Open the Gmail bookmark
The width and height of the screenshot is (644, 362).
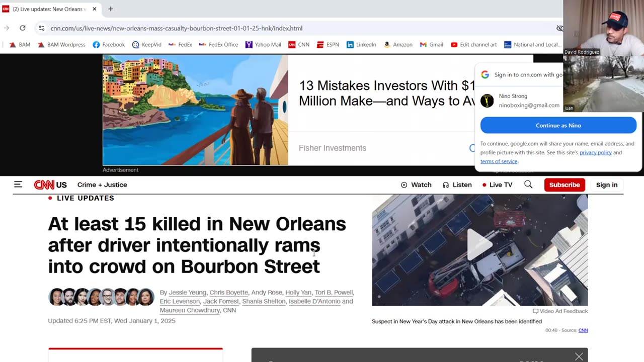coord(431,45)
